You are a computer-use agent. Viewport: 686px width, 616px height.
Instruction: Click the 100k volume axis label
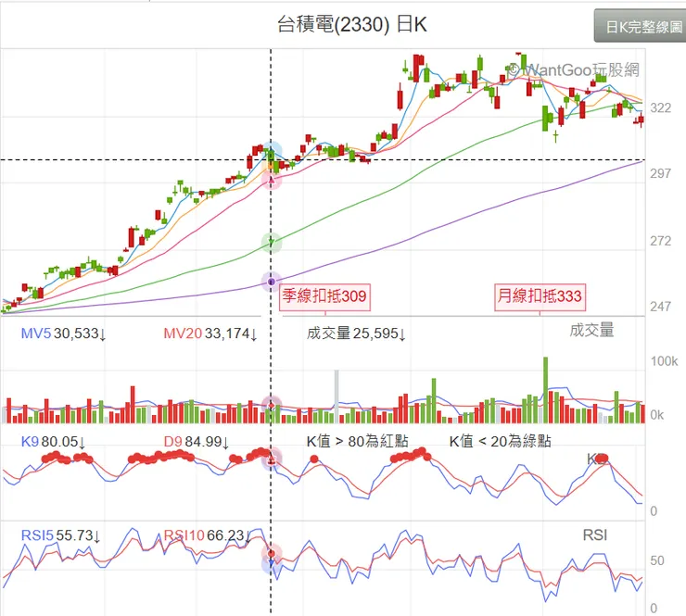(x=664, y=361)
